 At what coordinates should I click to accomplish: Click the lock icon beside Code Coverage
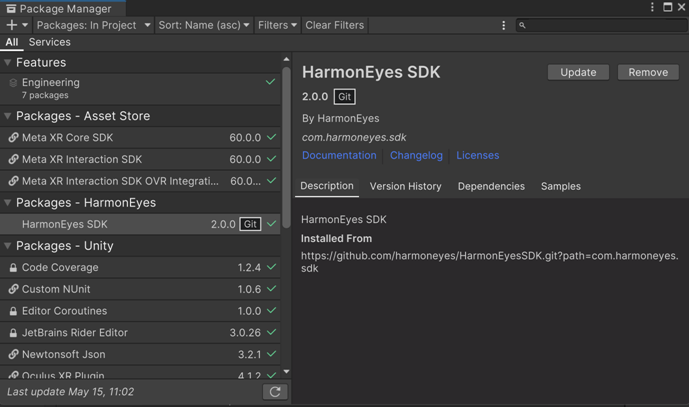click(x=13, y=267)
